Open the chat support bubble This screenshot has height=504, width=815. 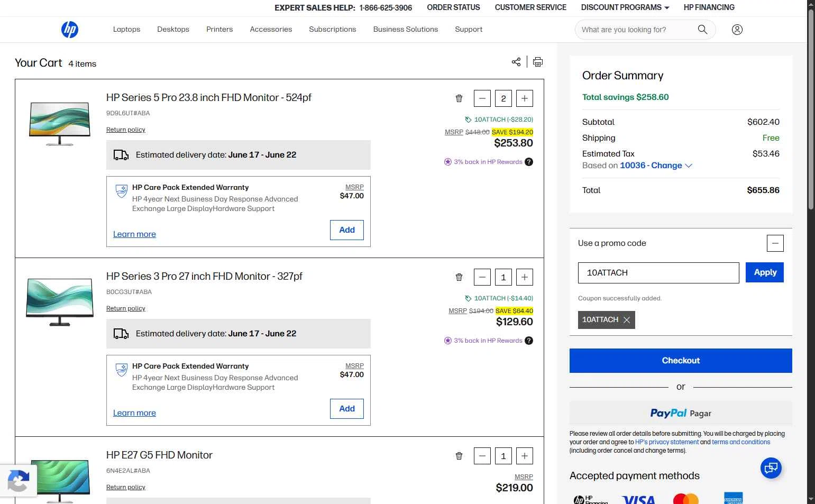coord(771,468)
